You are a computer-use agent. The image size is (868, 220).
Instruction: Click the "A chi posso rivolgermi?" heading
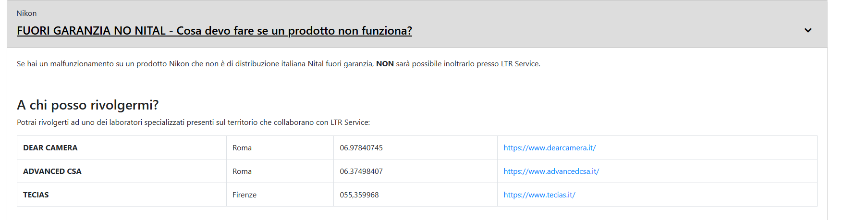87,105
